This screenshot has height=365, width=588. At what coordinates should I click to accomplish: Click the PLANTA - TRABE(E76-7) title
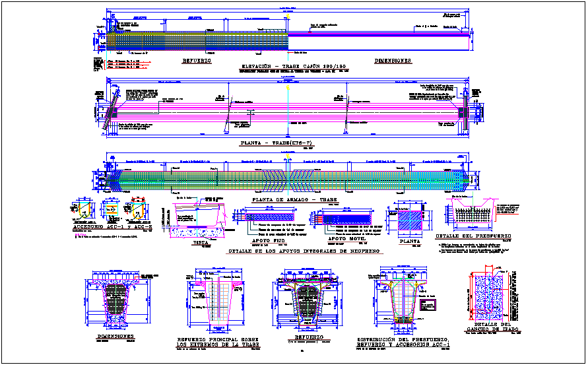point(277,143)
